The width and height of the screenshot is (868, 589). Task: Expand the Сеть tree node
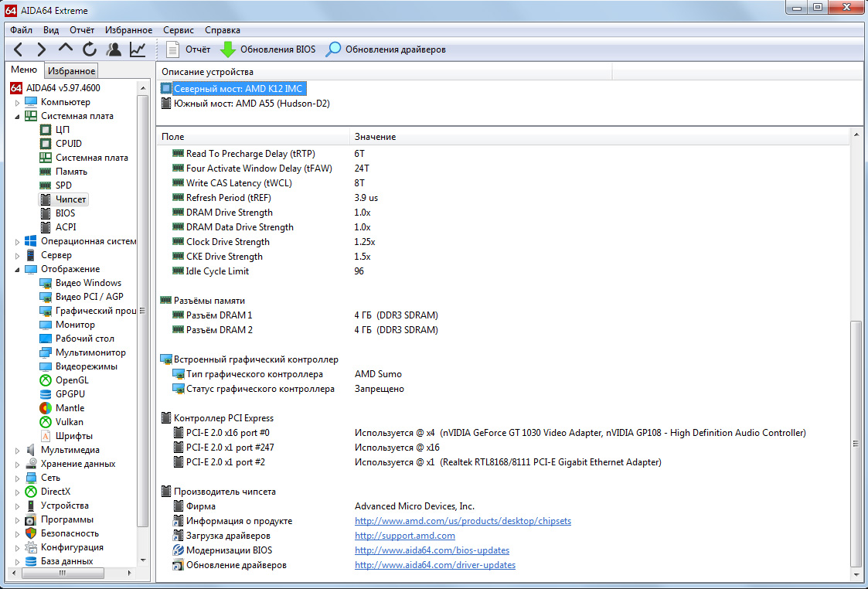(x=17, y=478)
